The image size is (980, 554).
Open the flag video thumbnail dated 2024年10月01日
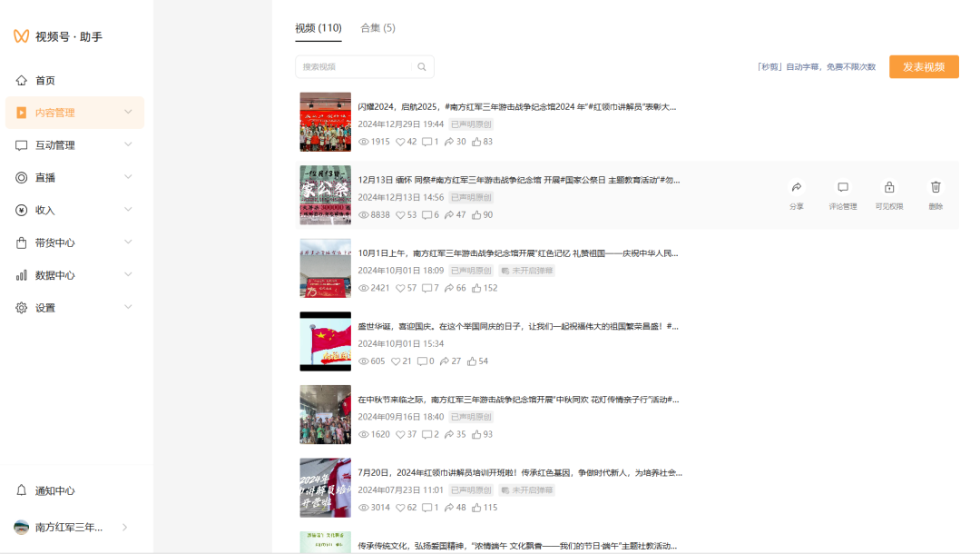point(325,341)
